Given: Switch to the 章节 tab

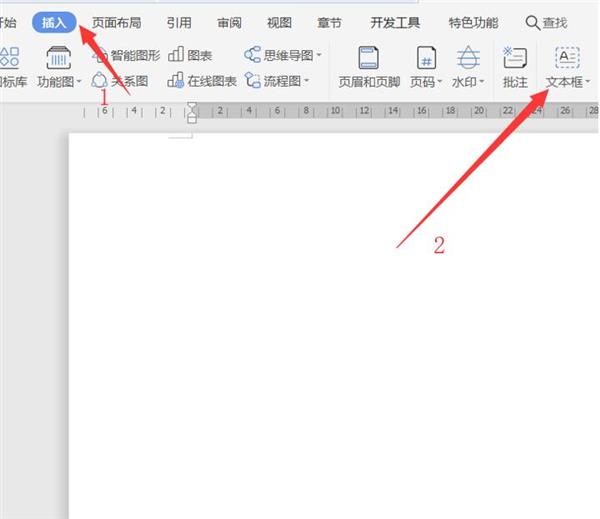Looking at the screenshot, I should click(x=329, y=23).
